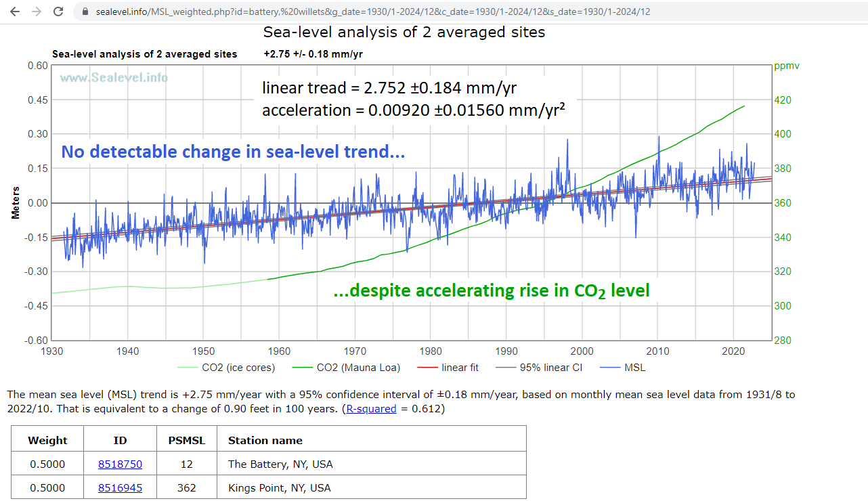Click the Weight column header

coord(47,441)
